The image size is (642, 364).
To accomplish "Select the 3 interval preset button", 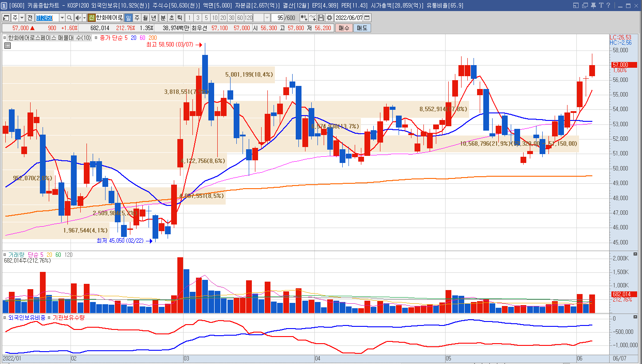I will [198, 18].
